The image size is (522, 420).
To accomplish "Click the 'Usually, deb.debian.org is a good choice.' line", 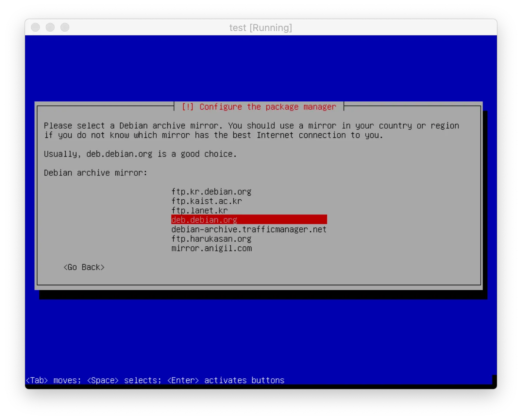I will click(x=140, y=154).
